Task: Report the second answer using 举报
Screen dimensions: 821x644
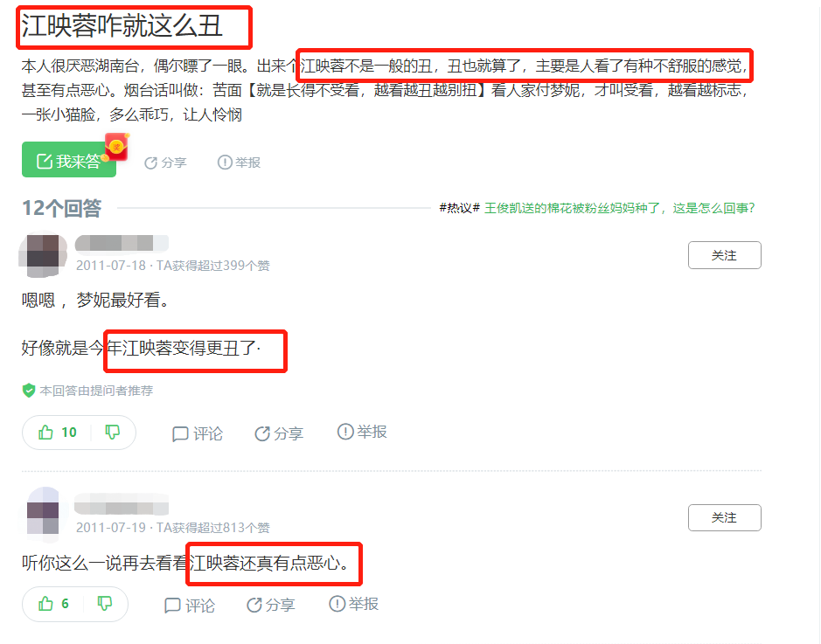Action: click(x=353, y=604)
